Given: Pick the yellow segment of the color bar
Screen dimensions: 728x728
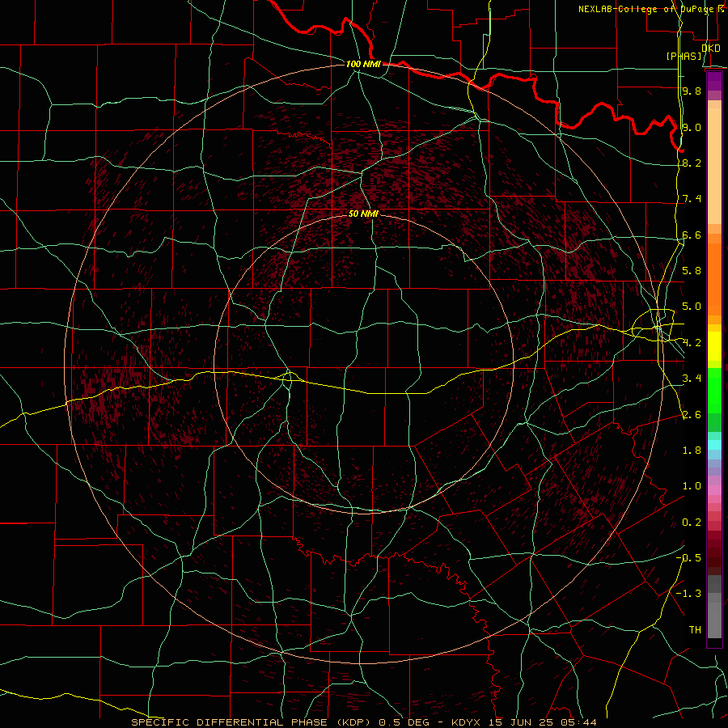Looking at the screenshot, I should point(714,346).
